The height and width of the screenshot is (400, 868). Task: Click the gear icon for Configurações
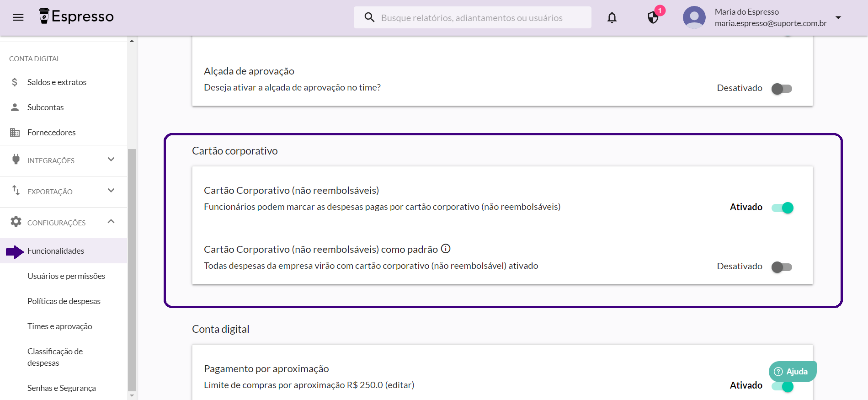click(16, 222)
